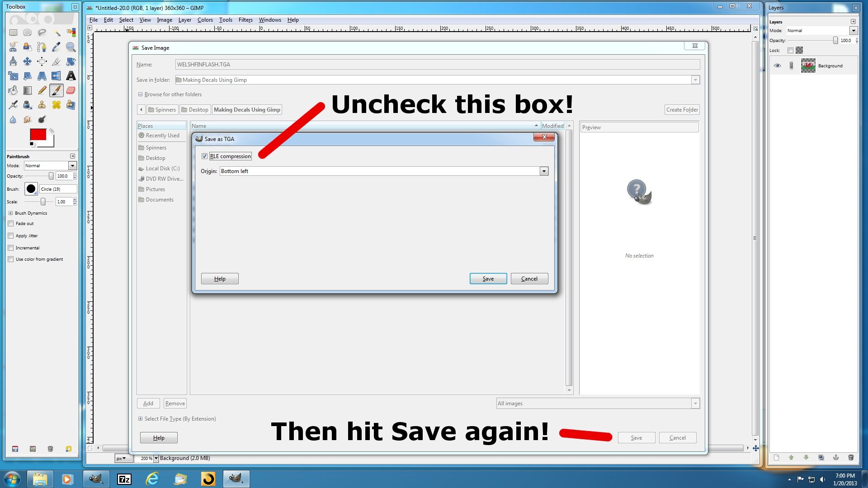Select the Paintbrush tool in toolbox
Screen dimensions: 868x488
point(57,90)
